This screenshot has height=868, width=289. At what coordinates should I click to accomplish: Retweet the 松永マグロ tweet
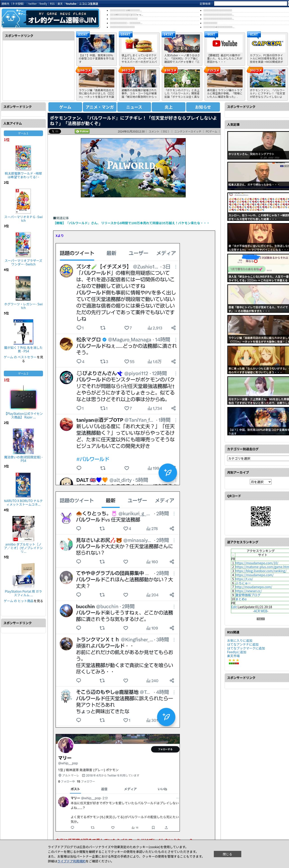tap(103, 361)
